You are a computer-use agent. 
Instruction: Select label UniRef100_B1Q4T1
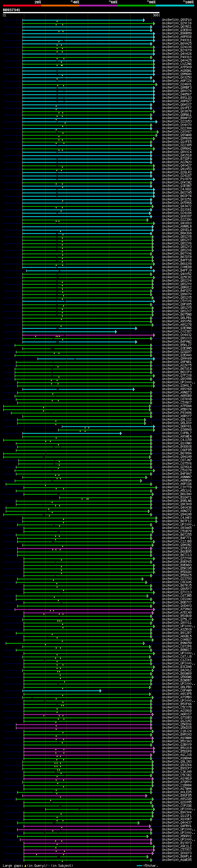[177, 497]
